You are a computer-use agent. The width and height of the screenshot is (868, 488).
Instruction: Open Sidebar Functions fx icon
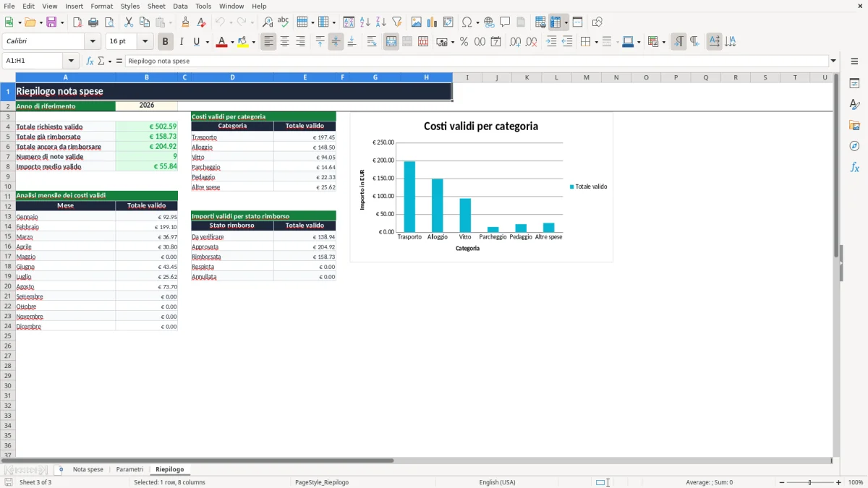point(854,167)
